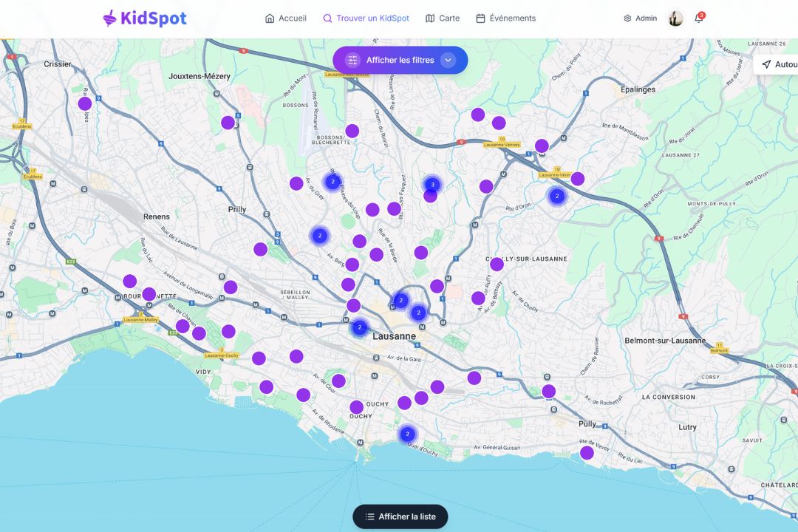This screenshot has width=798, height=532.
Task: Click the purple marker near Rte de Vevey
Action: coord(587,453)
